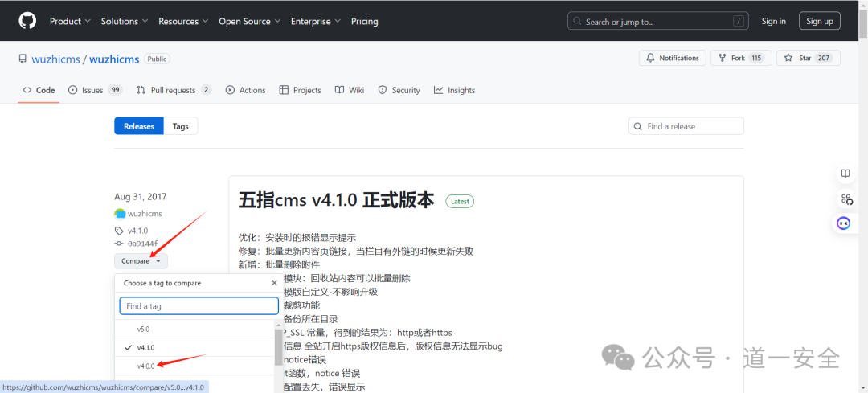Click the purple robot assistant icon

point(844,223)
